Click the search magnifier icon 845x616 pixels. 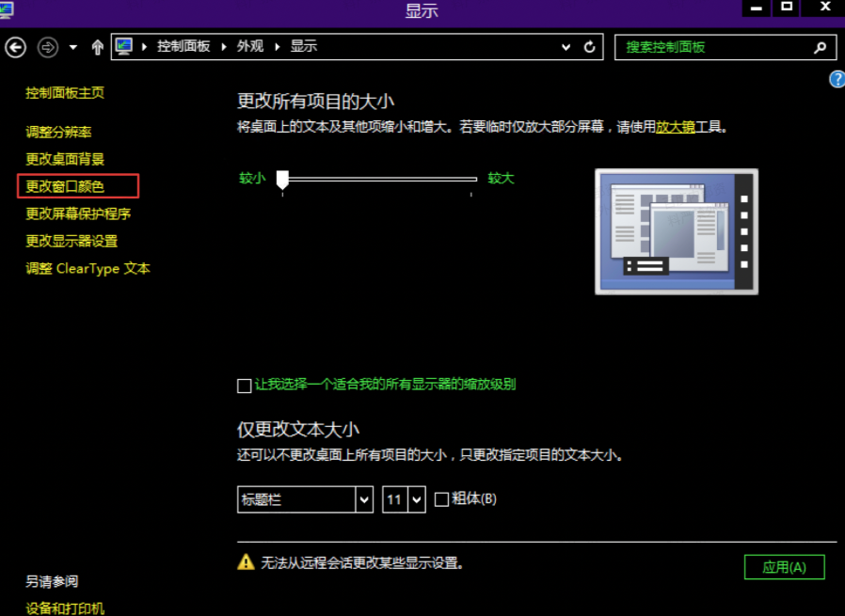(820, 47)
